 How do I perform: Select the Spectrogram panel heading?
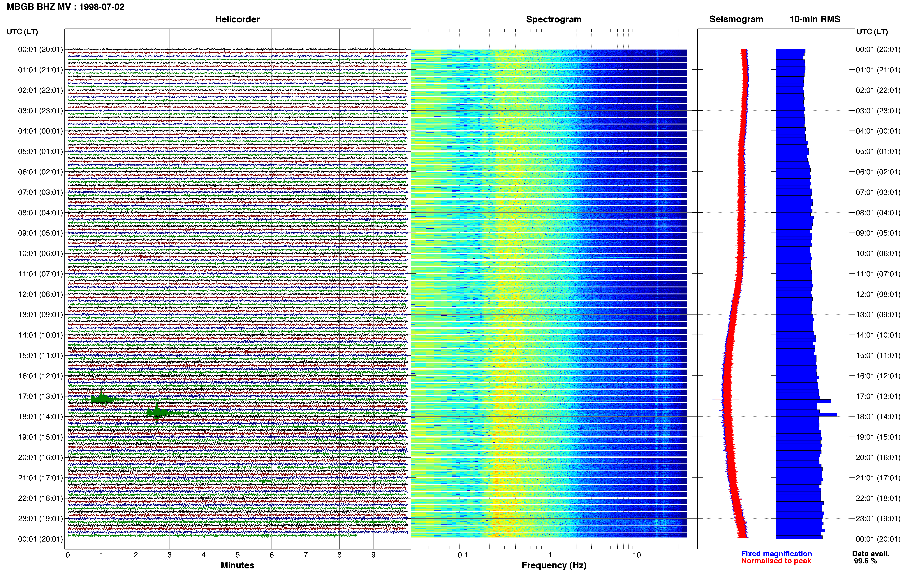pyautogui.click(x=554, y=20)
